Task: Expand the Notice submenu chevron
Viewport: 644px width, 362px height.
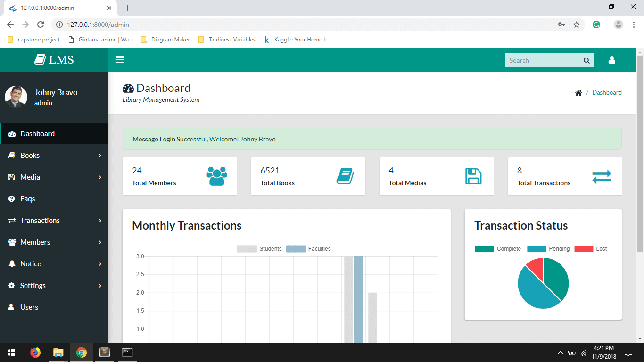Action: [99, 263]
